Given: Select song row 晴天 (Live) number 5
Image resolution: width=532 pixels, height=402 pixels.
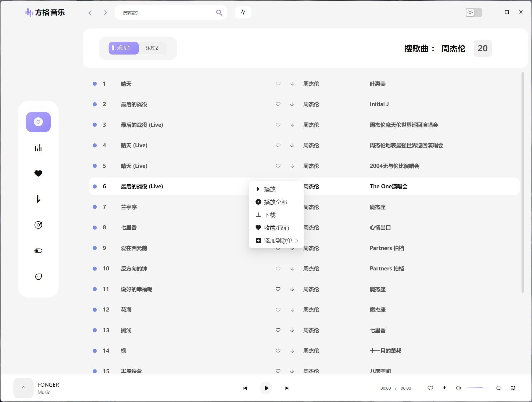Looking at the screenshot, I should pyautogui.click(x=304, y=166).
